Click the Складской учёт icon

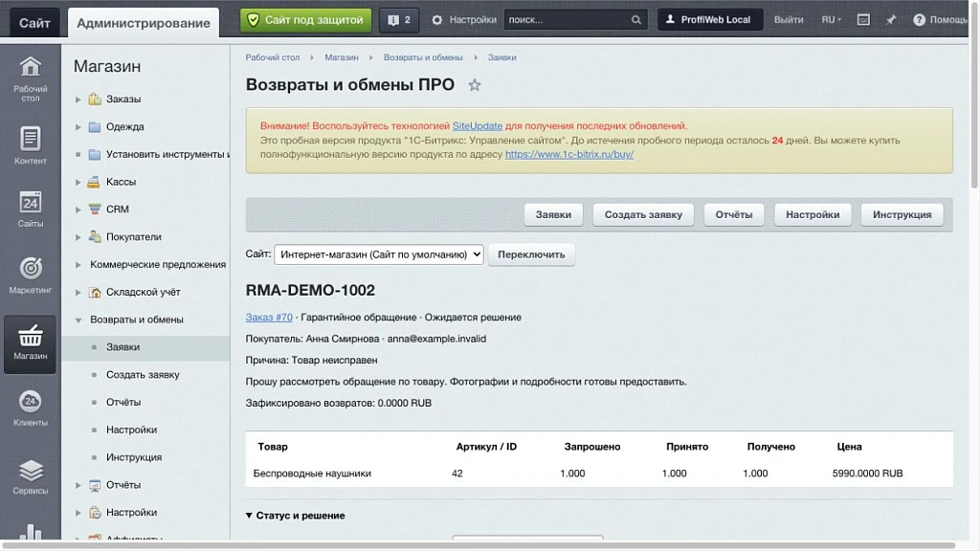click(x=95, y=292)
